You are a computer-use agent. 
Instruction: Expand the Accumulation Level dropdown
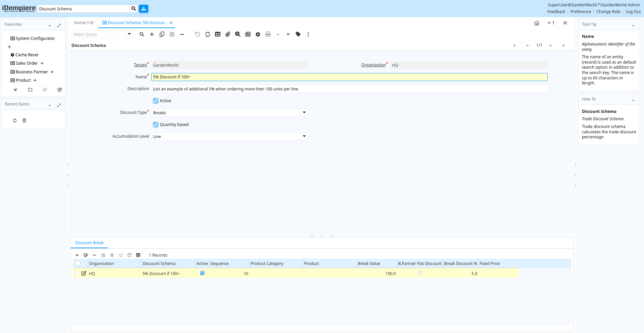point(304,136)
